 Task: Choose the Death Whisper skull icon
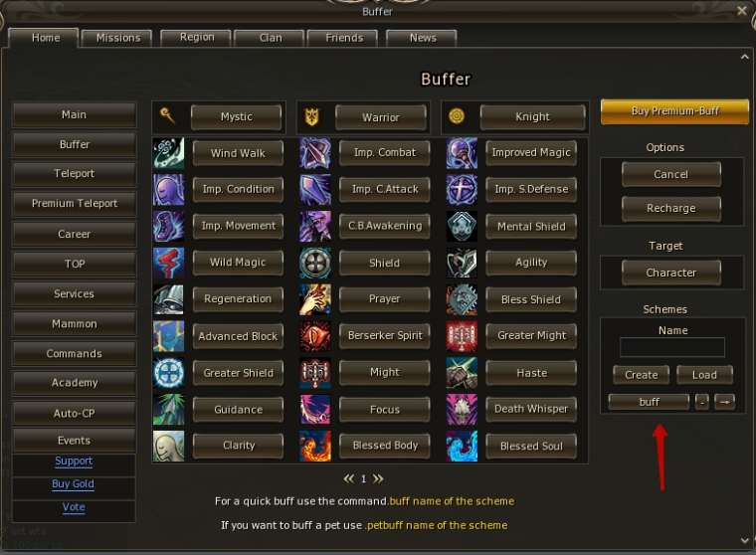(x=462, y=410)
